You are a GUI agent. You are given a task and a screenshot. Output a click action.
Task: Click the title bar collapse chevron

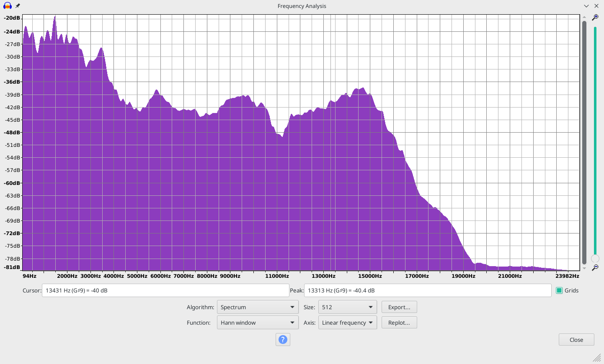click(586, 6)
